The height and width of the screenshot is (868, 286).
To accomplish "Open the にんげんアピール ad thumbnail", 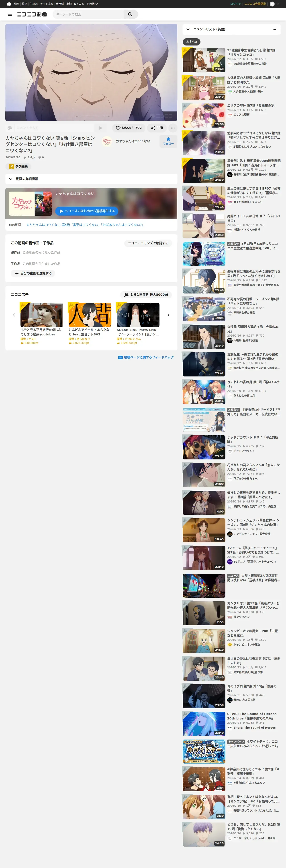I will pyautogui.click(x=90, y=315).
